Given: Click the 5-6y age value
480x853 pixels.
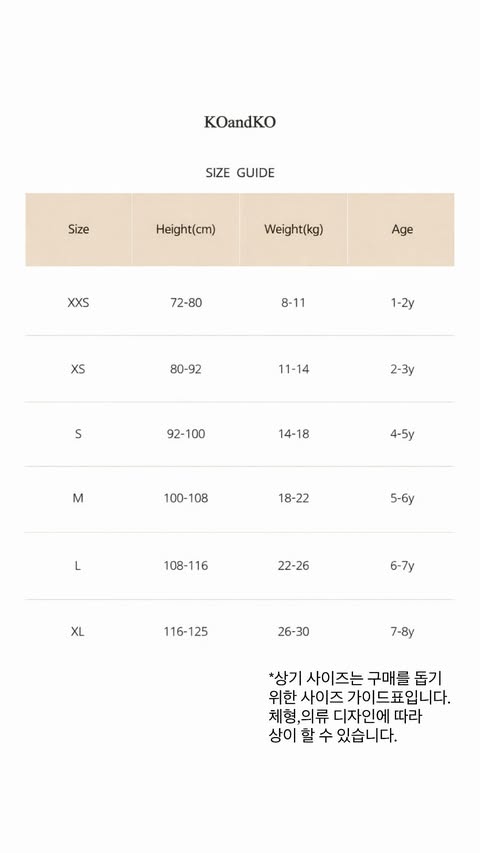Looking at the screenshot, I should click(x=402, y=498).
